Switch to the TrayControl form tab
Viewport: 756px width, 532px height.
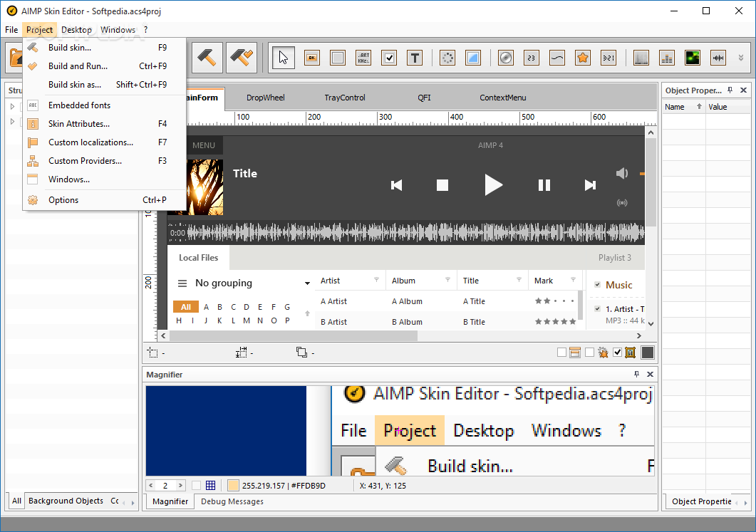coord(345,98)
